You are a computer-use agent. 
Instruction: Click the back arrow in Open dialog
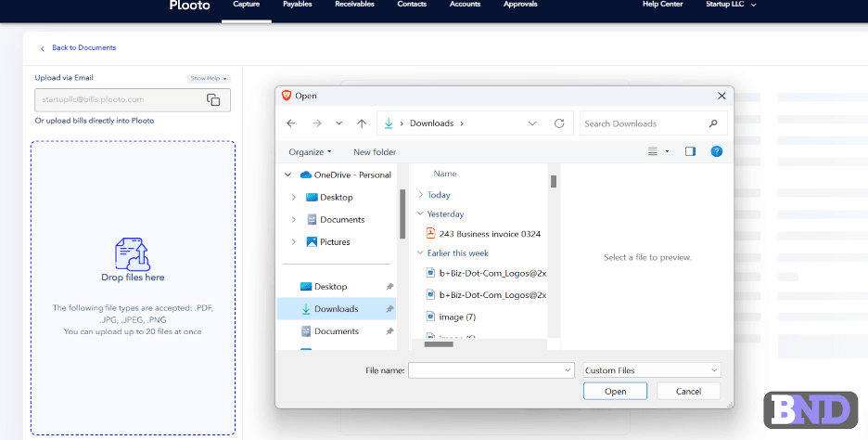(291, 123)
